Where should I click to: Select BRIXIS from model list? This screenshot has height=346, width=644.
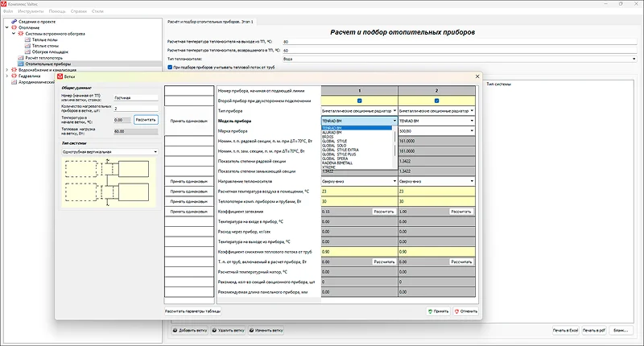357,137
